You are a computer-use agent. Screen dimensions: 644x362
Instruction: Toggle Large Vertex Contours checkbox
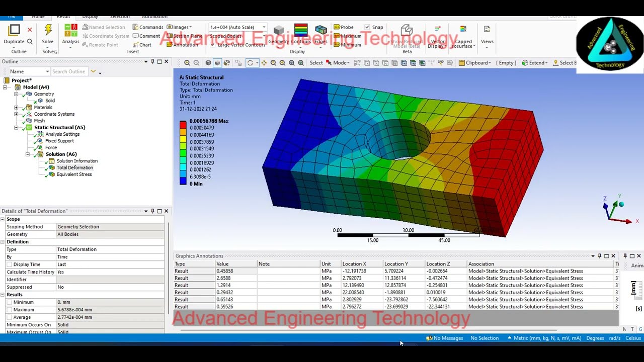click(213, 45)
